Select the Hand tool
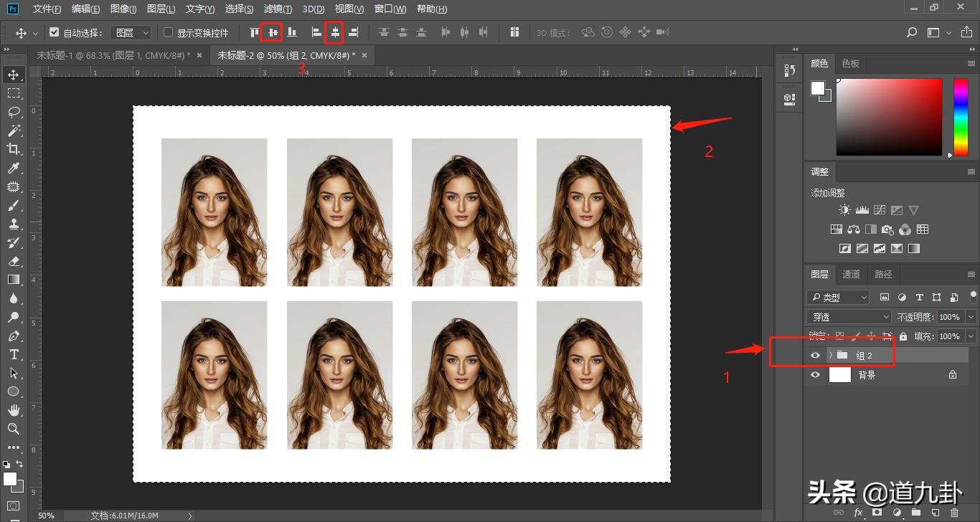The width and height of the screenshot is (980, 522). pyautogui.click(x=14, y=410)
